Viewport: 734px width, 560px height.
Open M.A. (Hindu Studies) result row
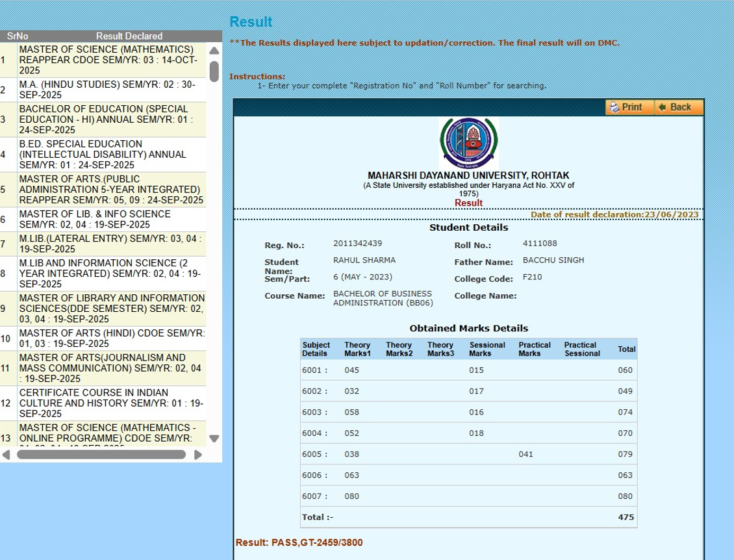103,90
